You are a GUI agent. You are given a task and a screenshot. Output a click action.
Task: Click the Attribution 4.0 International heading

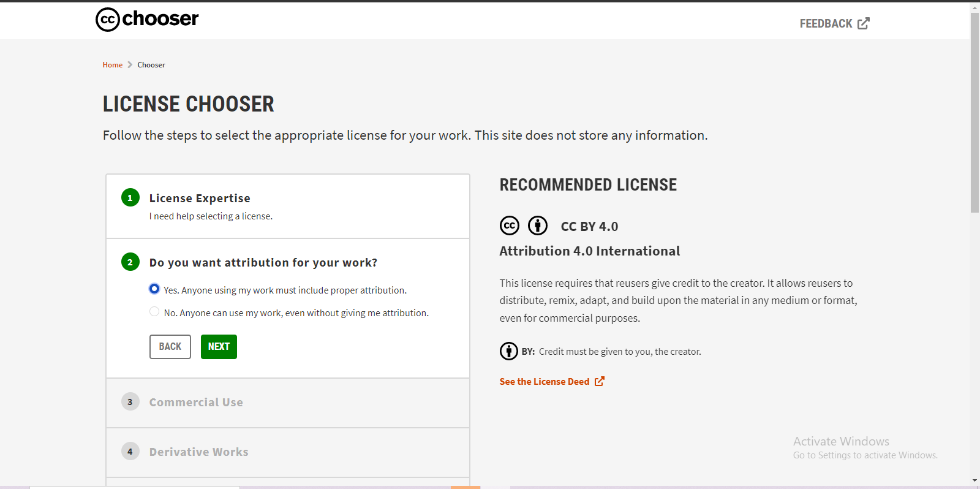(590, 251)
